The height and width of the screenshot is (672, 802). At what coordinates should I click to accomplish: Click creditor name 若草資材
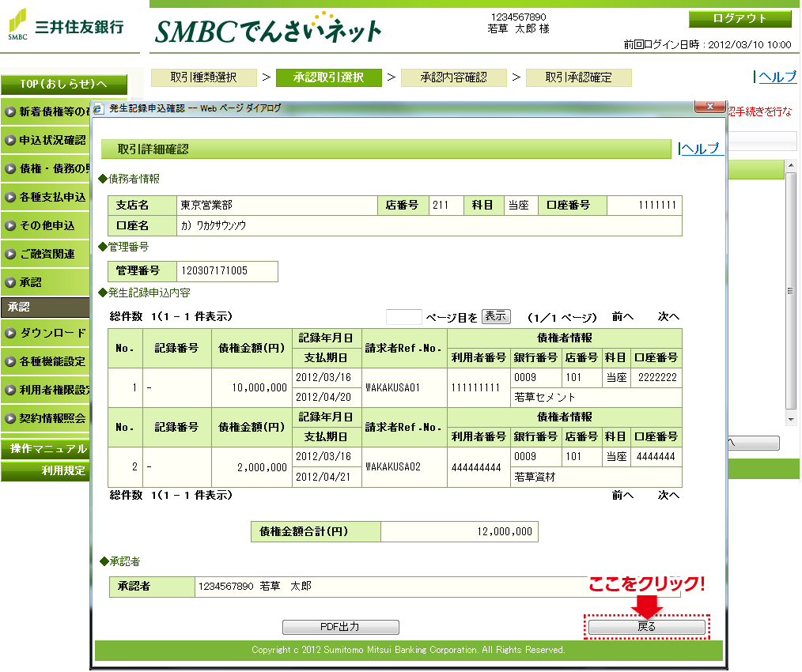pyautogui.click(x=535, y=478)
